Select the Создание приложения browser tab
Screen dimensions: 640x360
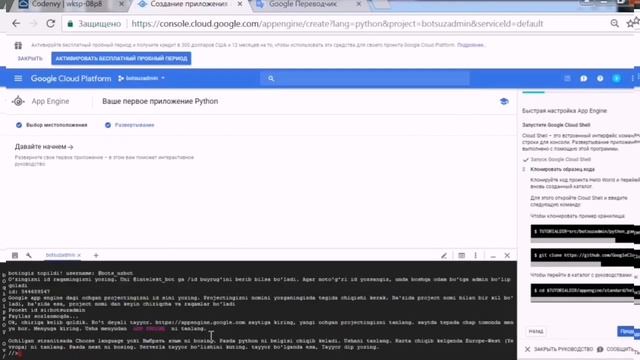click(188, 4)
